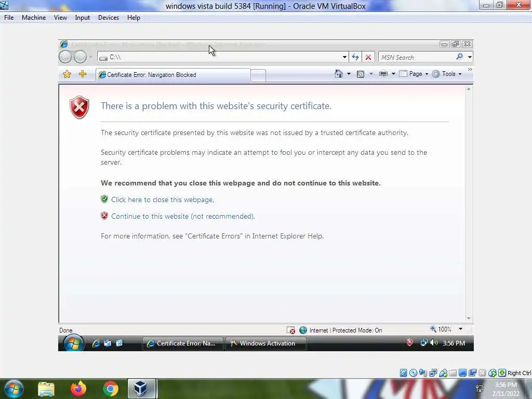This screenshot has width=532, height=399.
Task: Click the volume speaker icon in guest tray
Action: (434, 343)
